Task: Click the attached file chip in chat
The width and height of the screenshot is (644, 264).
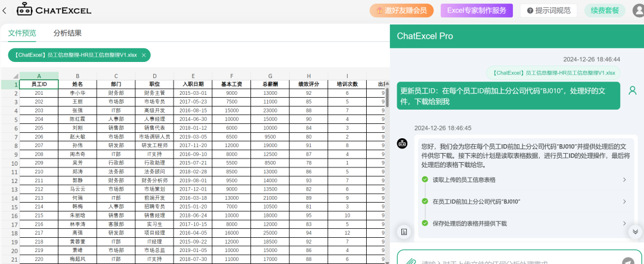Action: 553,73
